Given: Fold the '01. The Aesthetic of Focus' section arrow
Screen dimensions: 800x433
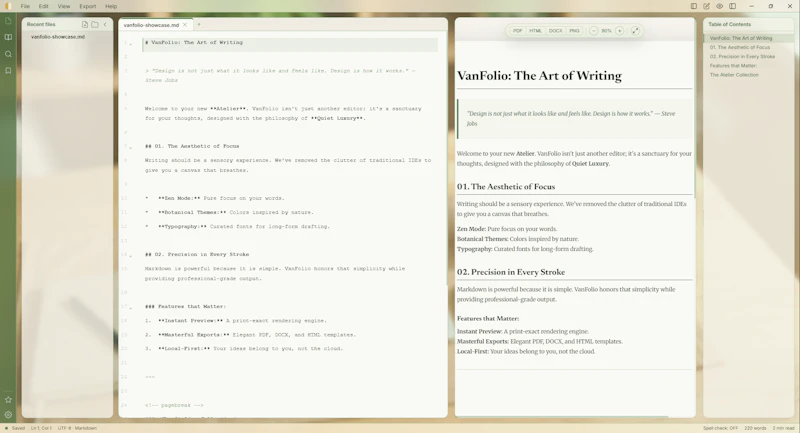Looking at the screenshot, I should (x=131, y=147).
